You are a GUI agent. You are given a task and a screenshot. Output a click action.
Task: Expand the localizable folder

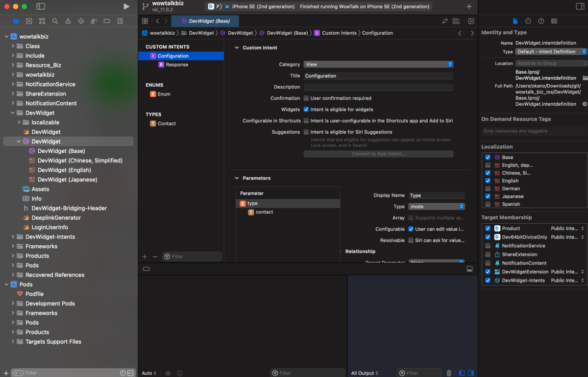(19, 122)
